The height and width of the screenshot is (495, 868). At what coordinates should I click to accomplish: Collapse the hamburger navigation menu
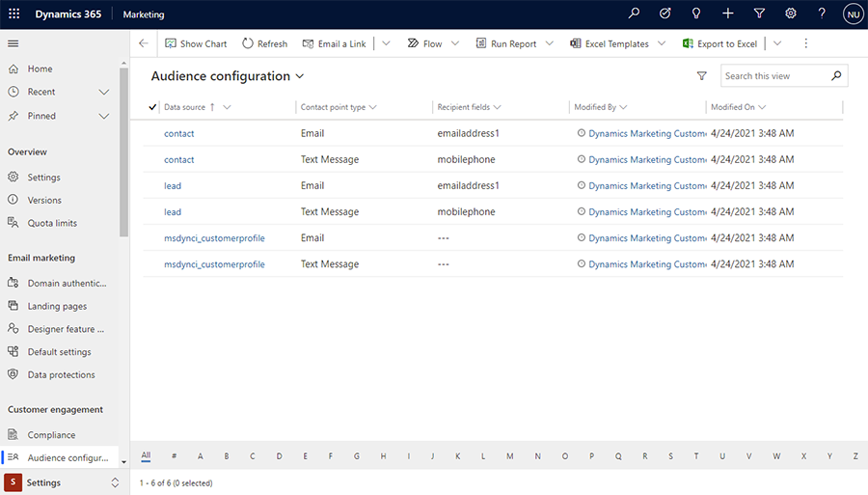pos(14,43)
